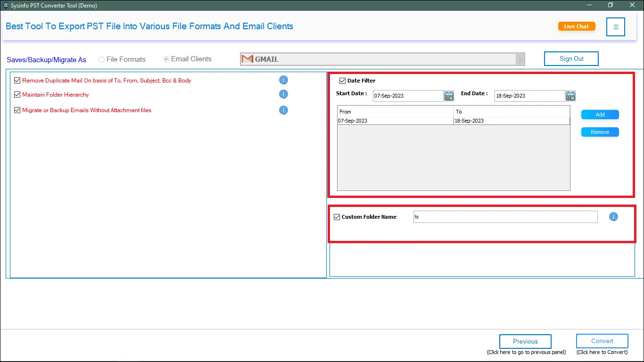
Task: Select the Email Clients radio button
Action: point(166,59)
